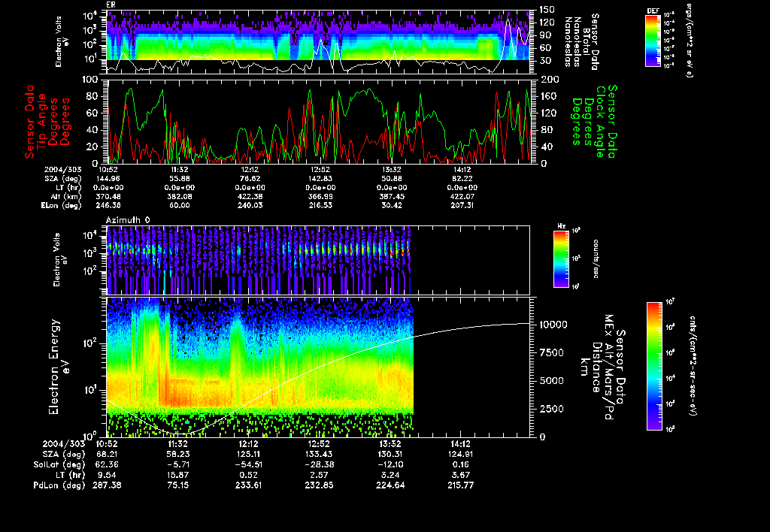Select the Electron Energy spectrogram with altitude curve
This screenshot has height=532, width=770.
(x=318, y=367)
